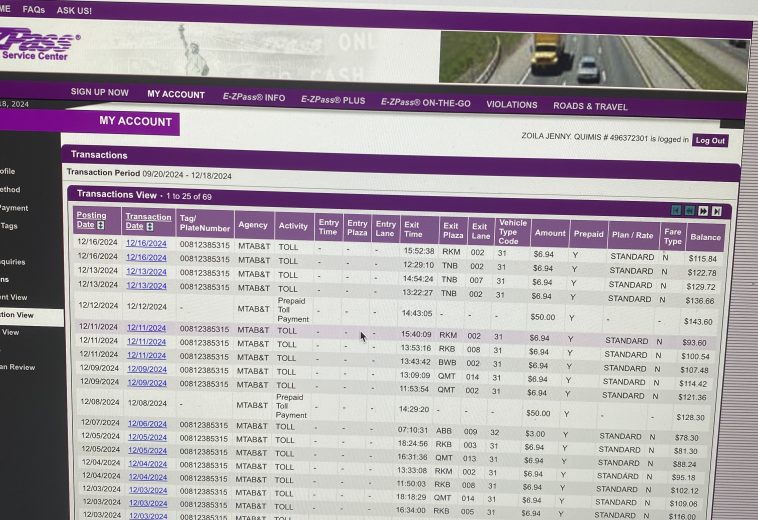The height and width of the screenshot is (520, 758).
Task: Click the MY ACCOUNT page heading tab
Action: [135, 121]
